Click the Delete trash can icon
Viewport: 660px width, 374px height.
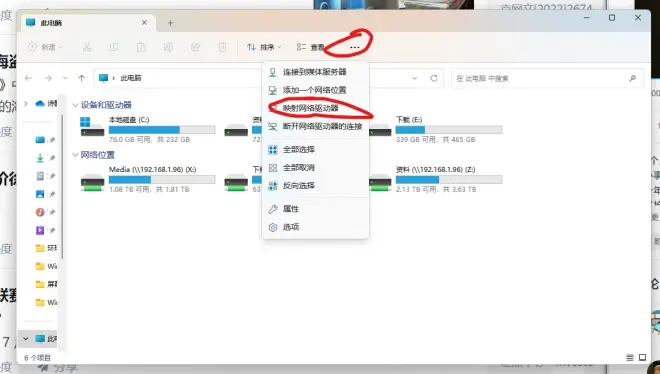pyautogui.click(x=223, y=47)
